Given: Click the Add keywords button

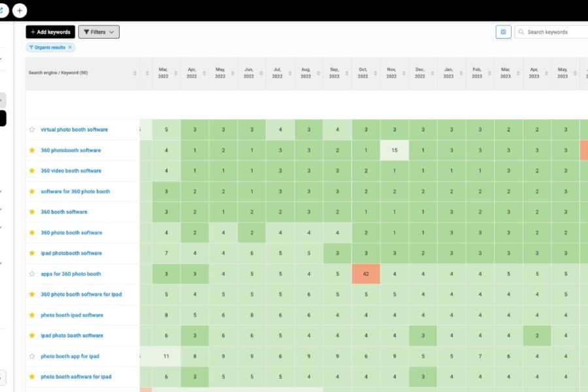Looking at the screenshot, I should tap(50, 32).
